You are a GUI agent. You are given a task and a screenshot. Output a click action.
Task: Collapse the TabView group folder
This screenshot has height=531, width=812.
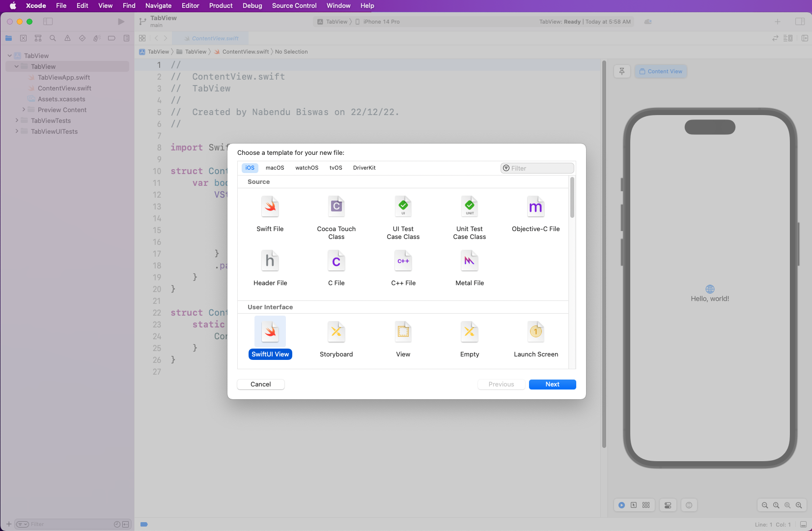tap(16, 66)
